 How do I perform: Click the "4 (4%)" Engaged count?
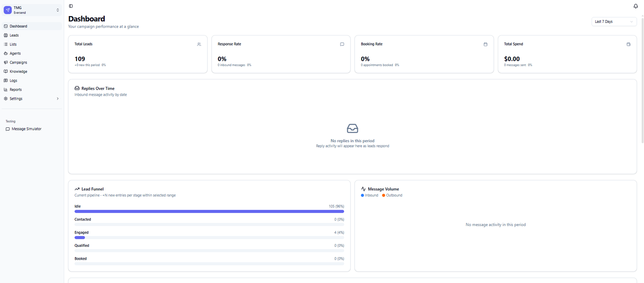(339, 232)
